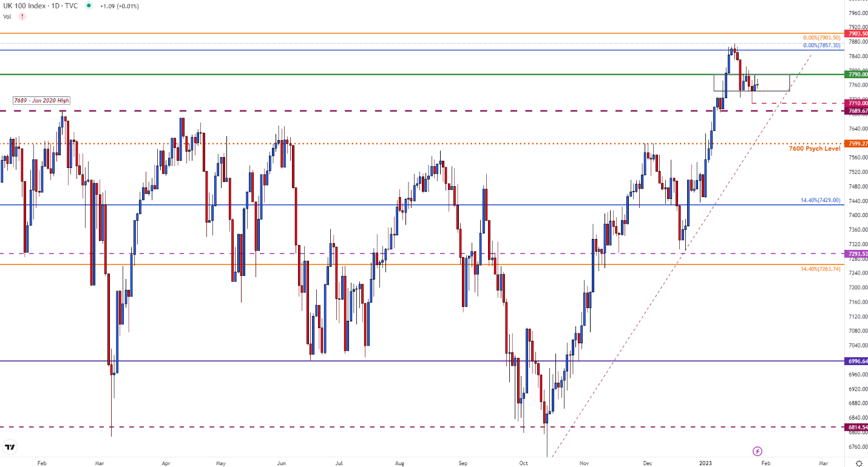Click the purple lightning event marker
868x467 pixels.
click(x=758, y=451)
